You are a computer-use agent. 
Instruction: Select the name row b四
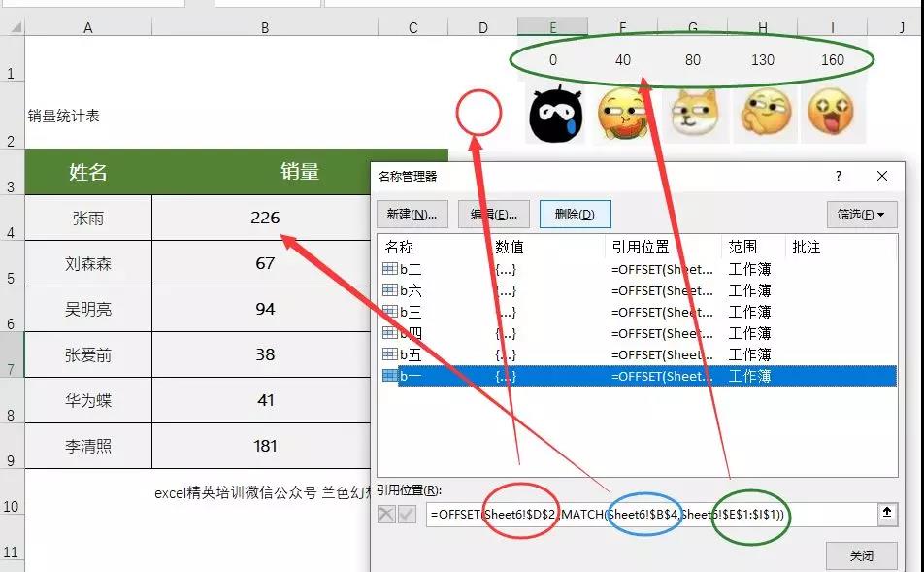[x=638, y=333]
